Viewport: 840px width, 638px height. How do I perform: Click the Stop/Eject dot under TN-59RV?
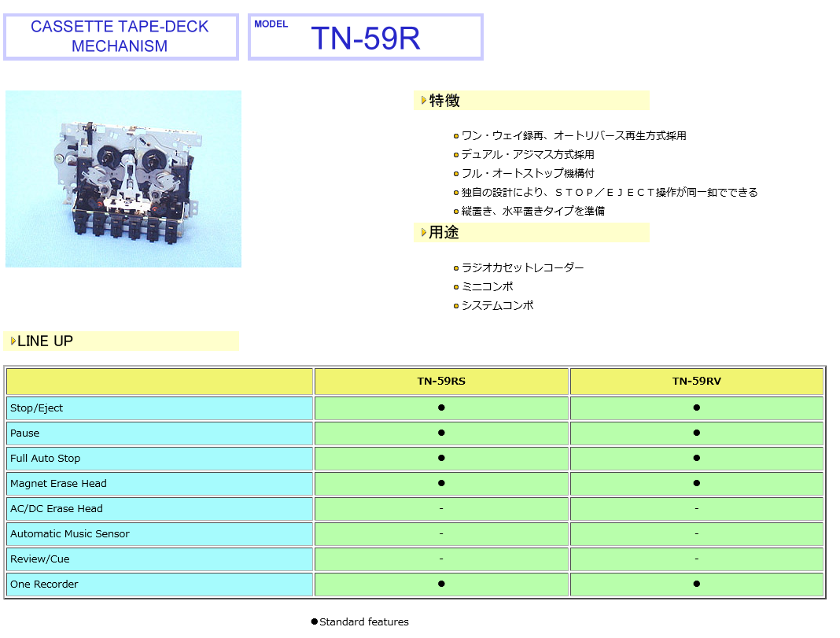(x=696, y=408)
